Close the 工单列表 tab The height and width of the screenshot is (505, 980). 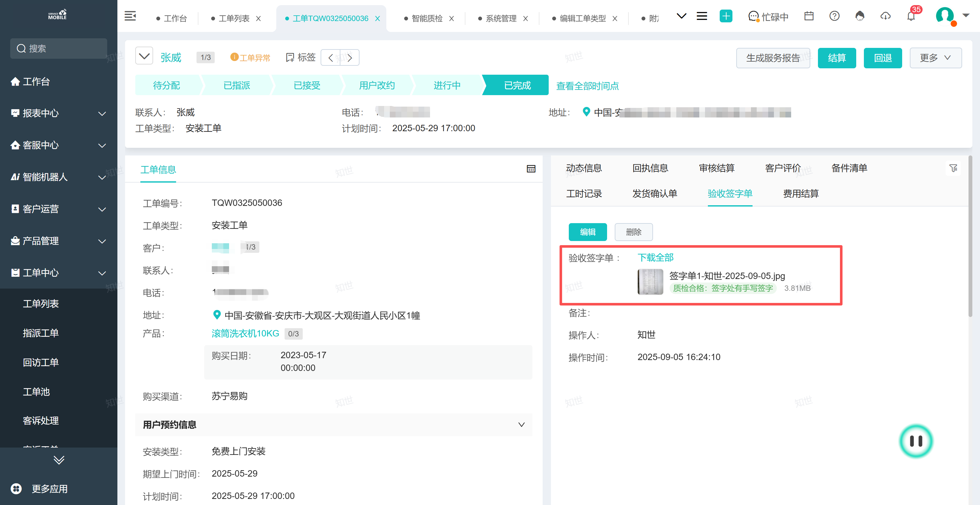click(x=258, y=18)
